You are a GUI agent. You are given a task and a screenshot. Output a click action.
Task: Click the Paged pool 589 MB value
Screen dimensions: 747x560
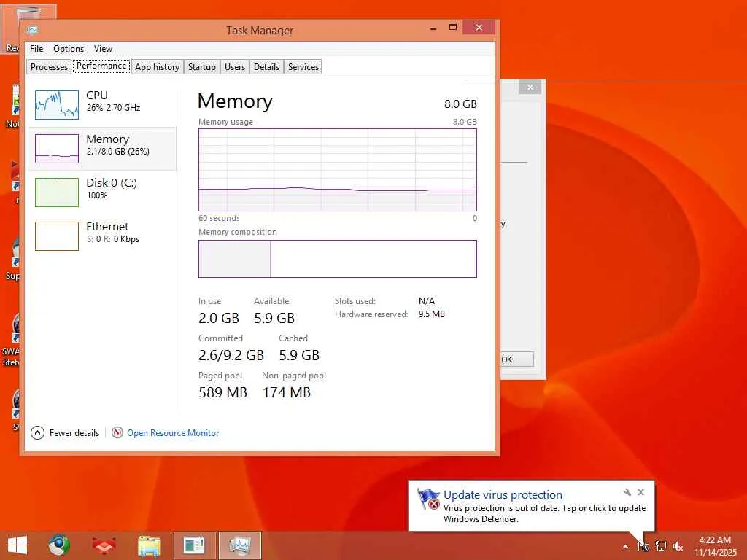222,392
